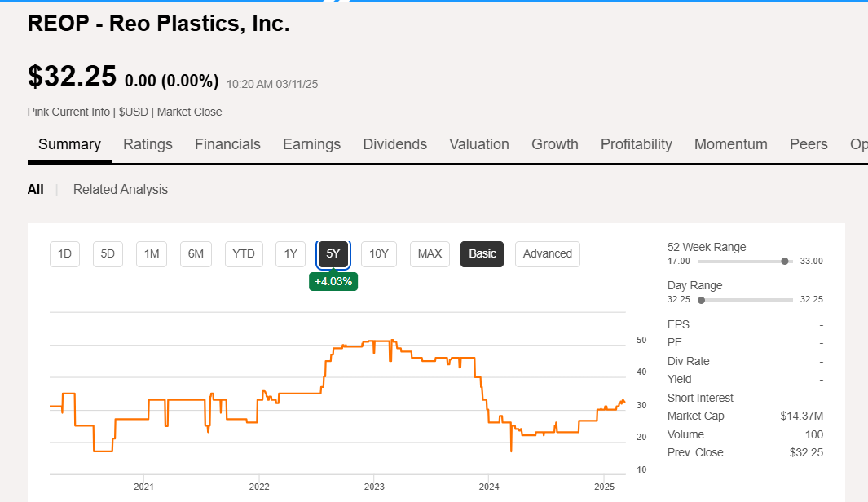Click the Div Rate label
Screen dimensions: 868x502
coord(688,361)
